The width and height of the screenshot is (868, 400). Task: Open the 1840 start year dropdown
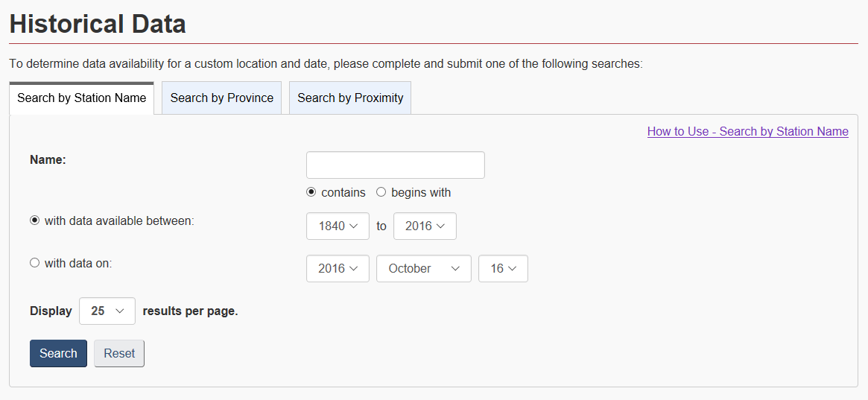pyautogui.click(x=338, y=226)
